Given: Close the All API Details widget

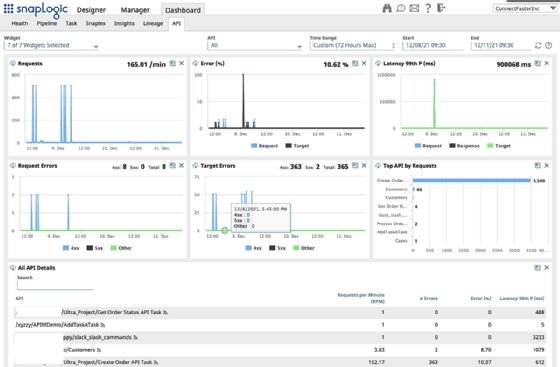Looking at the screenshot, I should click(x=546, y=267).
